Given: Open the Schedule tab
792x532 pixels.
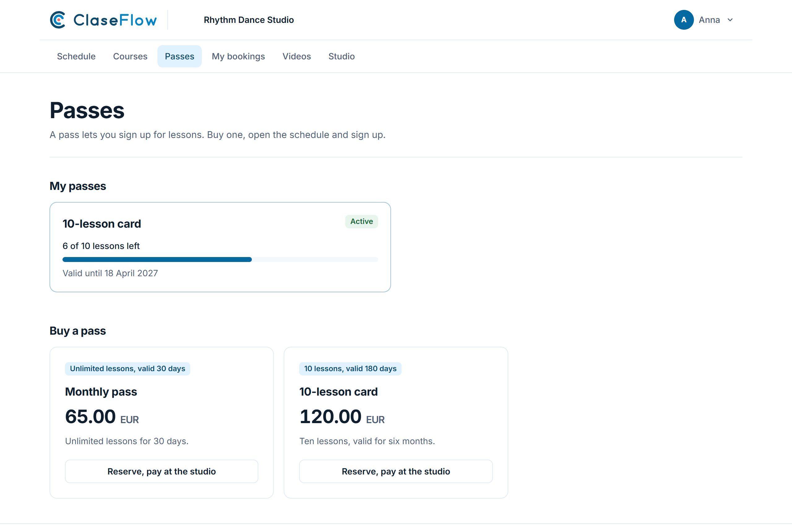Looking at the screenshot, I should pyautogui.click(x=76, y=56).
